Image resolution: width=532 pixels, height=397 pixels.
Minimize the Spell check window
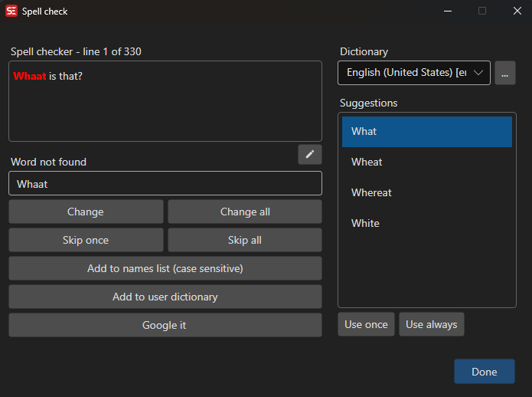click(448, 11)
